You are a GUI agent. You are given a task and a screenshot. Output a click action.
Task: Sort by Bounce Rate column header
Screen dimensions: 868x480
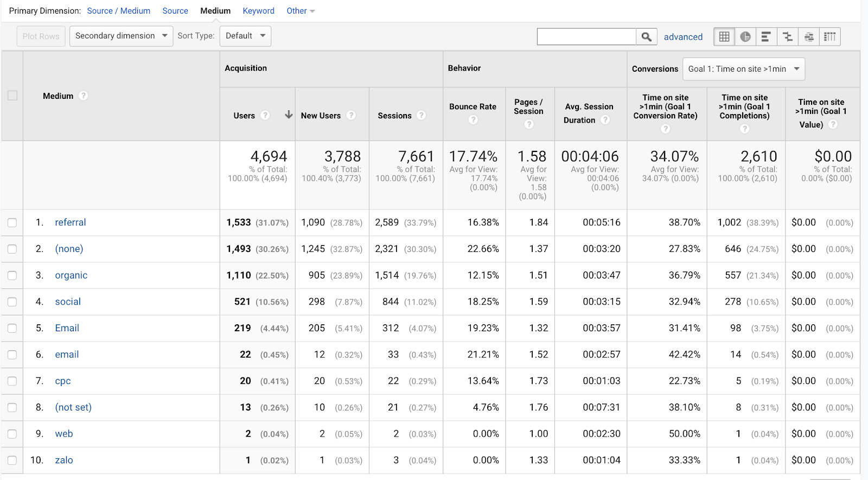pos(473,106)
